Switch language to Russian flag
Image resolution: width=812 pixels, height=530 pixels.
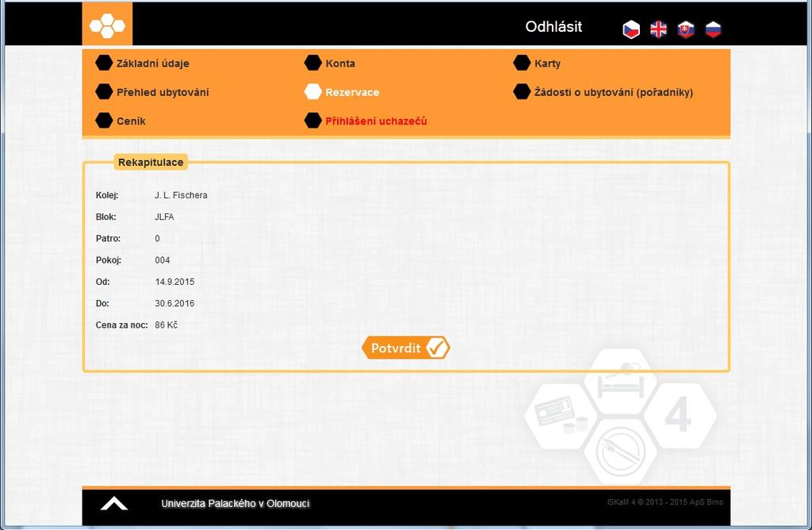713,29
